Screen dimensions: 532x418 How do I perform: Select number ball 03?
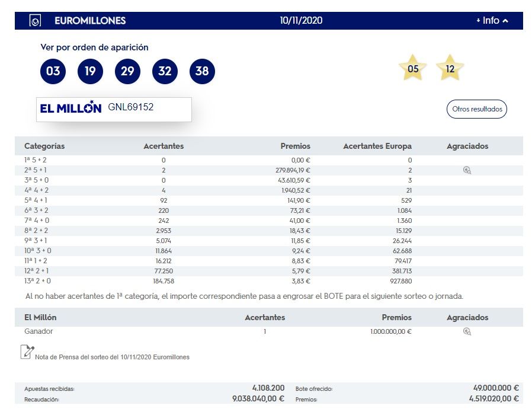[x=53, y=71]
